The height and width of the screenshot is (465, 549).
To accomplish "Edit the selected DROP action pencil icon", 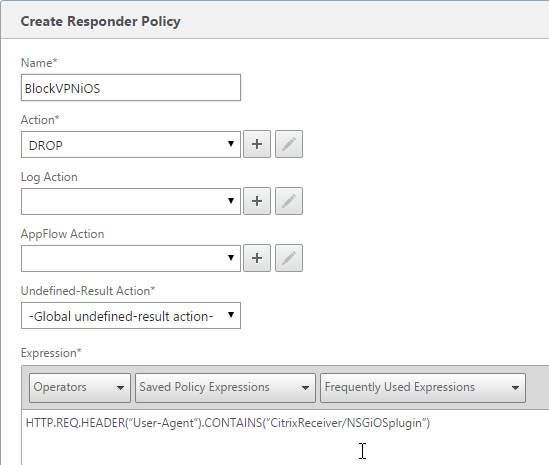I will [x=289, y=144].
